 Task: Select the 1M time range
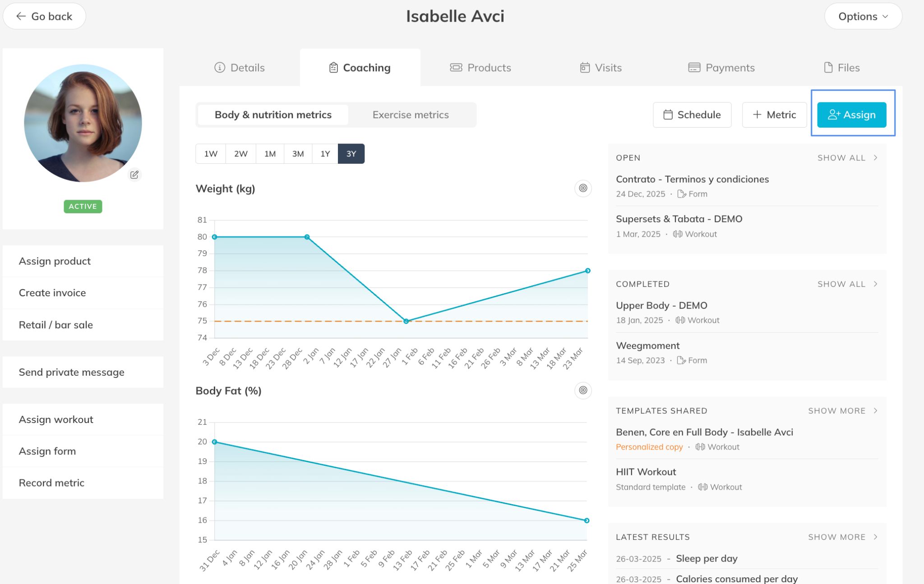(270, 154)
